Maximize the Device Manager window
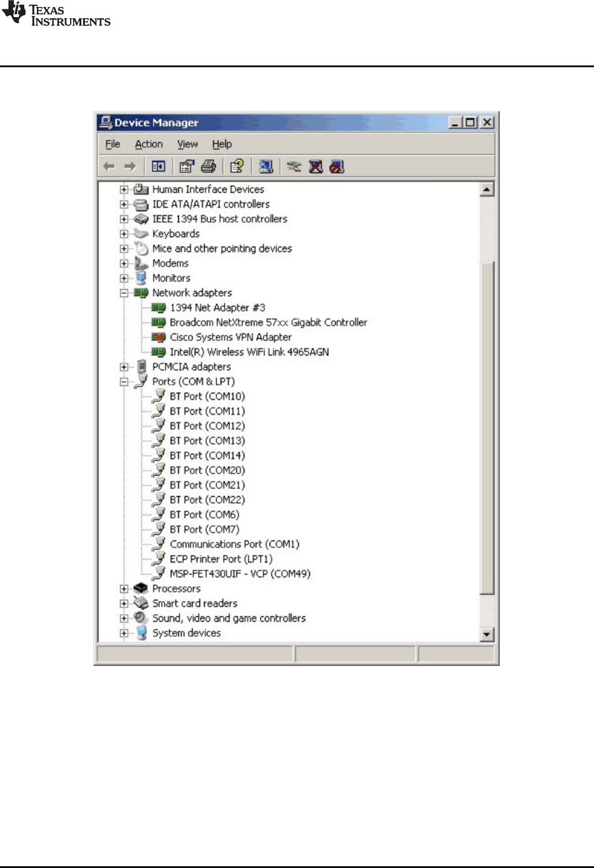The height and width of the screenshot is (868, 594). [x=470, y=122]
